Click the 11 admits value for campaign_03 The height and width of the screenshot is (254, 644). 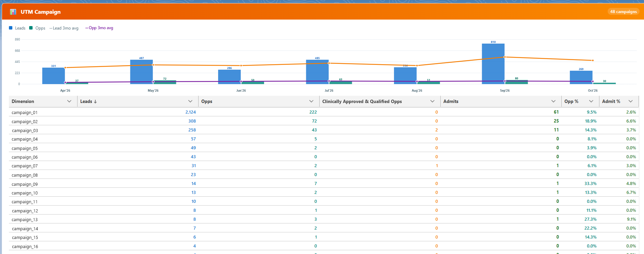click(x=556, y=130)
